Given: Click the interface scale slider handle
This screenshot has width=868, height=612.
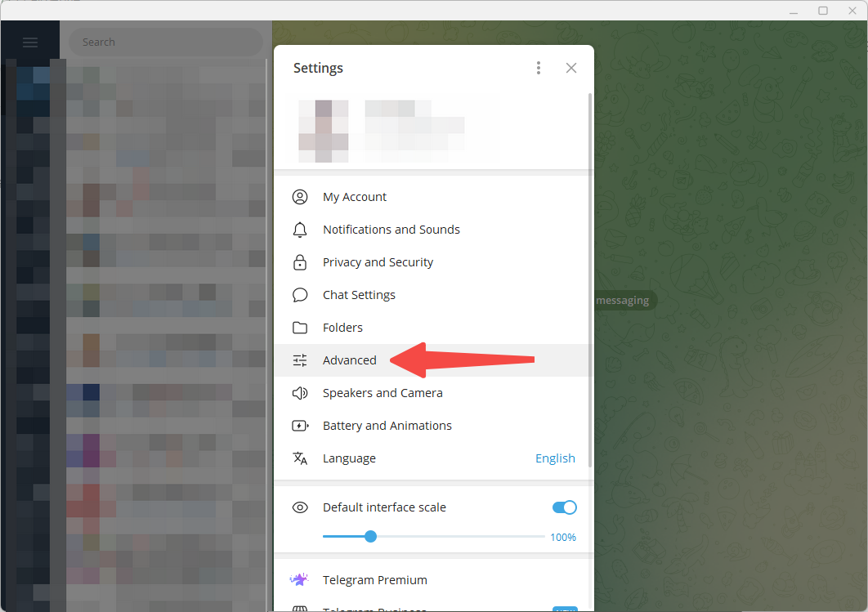Looking at the screenshot, I should (371, 536).
